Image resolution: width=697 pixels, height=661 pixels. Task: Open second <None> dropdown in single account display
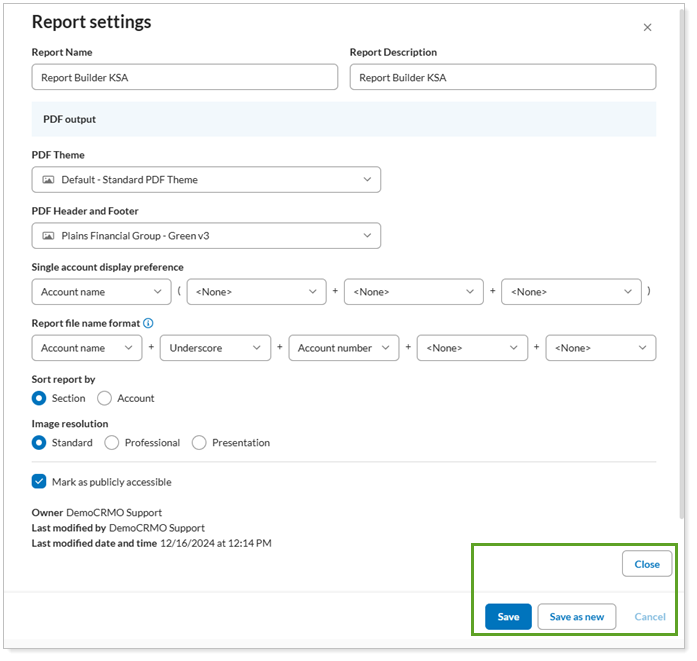(x=413, y=292)
